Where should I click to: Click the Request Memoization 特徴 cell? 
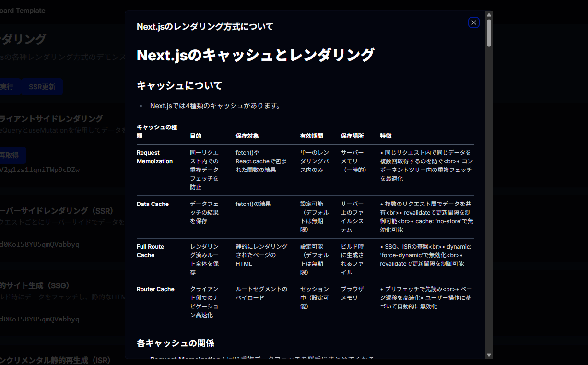426,166
